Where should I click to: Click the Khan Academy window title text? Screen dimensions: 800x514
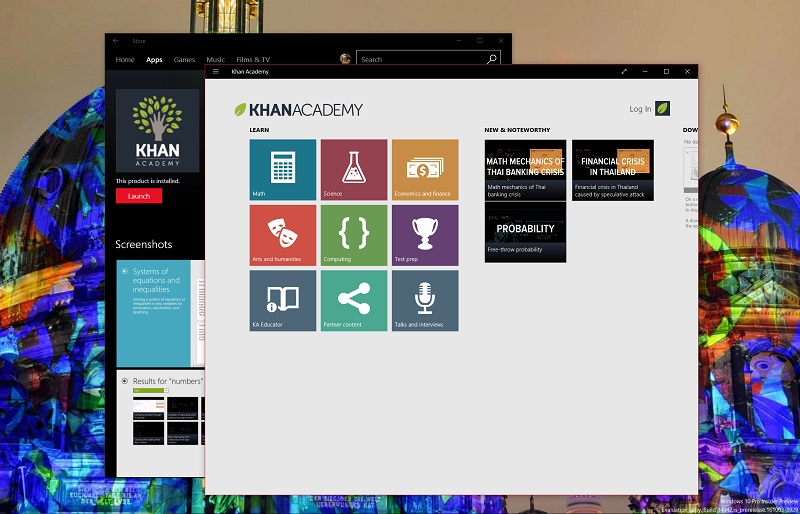coord(250,71)
